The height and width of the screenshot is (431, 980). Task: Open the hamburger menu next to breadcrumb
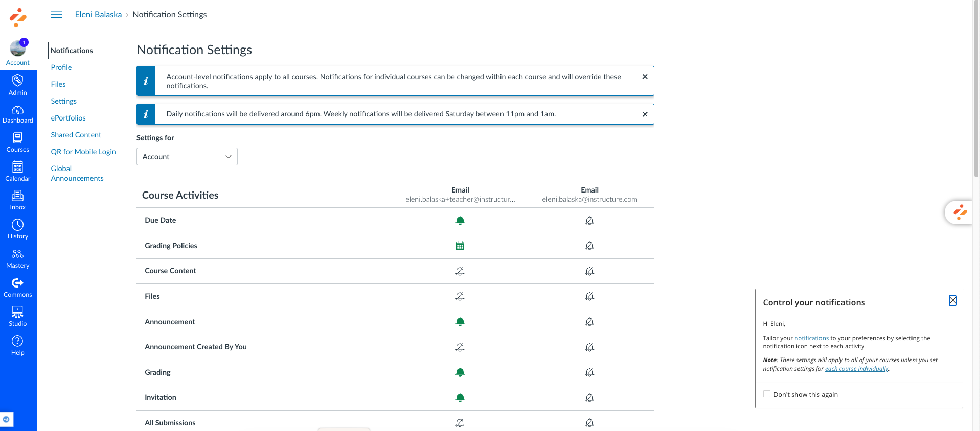pyautogui.click(x=56, y=14)
